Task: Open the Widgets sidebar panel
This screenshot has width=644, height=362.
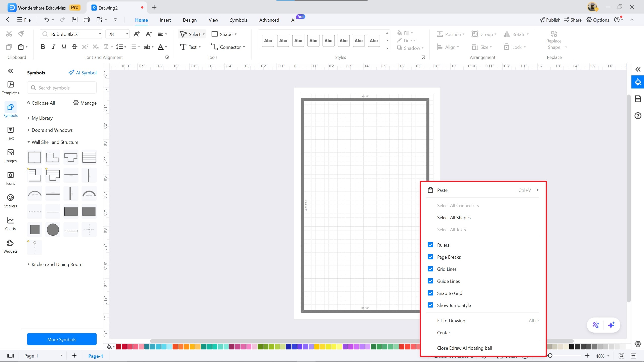Action: coord(10,246)
